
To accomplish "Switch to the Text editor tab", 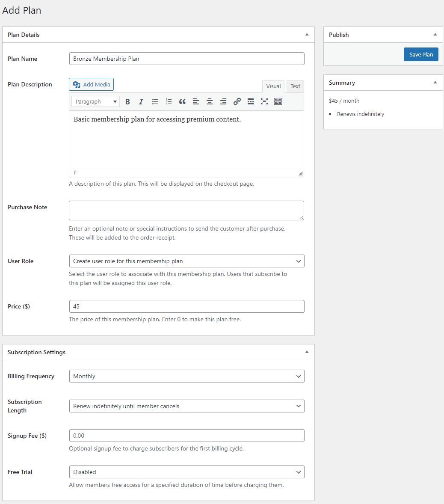I will tap(295, 86).
